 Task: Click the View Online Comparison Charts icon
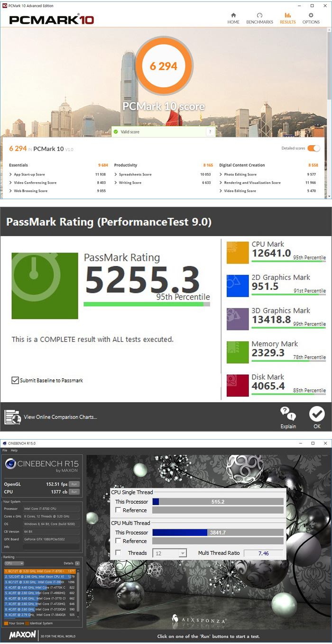[x=12, y=417]
